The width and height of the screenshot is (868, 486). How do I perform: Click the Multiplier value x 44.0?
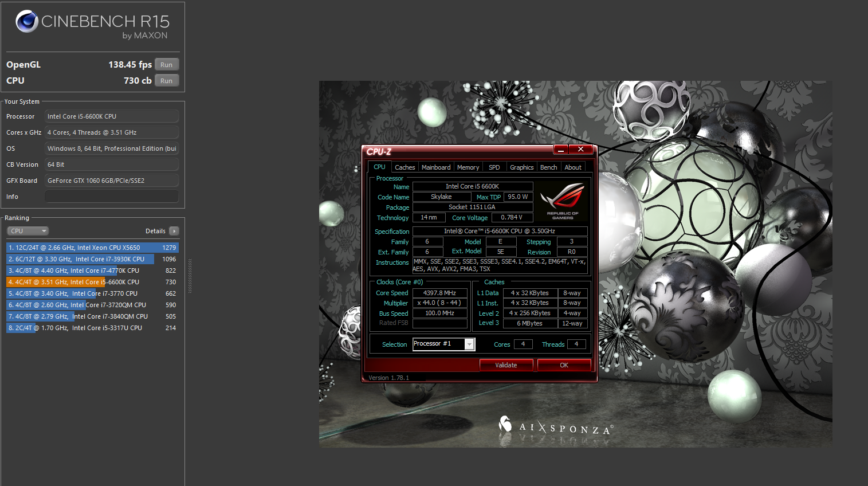click(440, 303)
